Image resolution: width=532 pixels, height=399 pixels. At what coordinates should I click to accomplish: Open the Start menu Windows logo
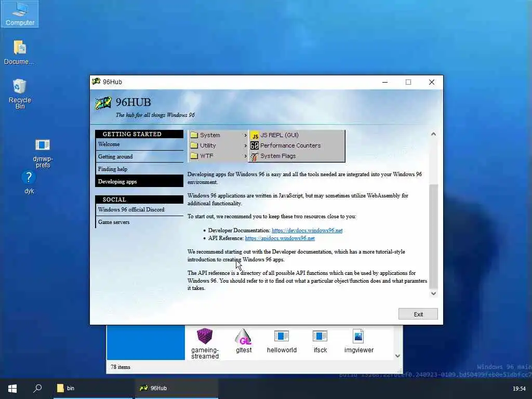click(x=12, y=389)
